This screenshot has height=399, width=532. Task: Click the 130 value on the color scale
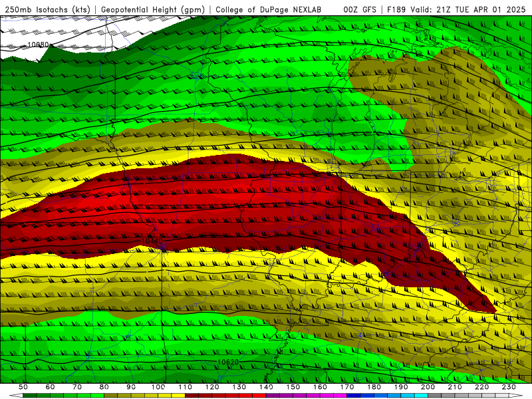pyautogui.click(x=239, y=387)
